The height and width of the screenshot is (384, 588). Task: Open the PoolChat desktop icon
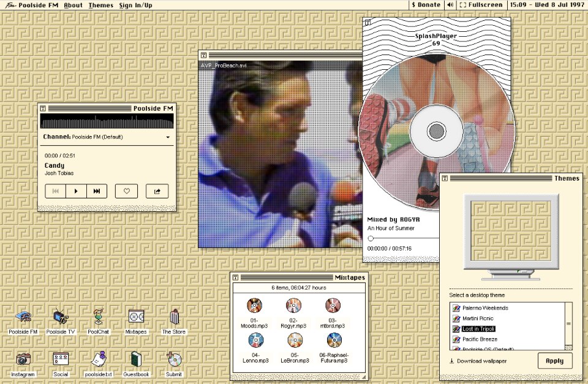click(x=98, y=317)
